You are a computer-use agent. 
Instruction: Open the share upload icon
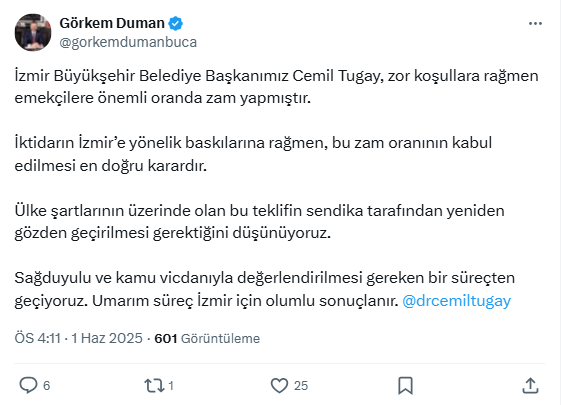(530, 386)
